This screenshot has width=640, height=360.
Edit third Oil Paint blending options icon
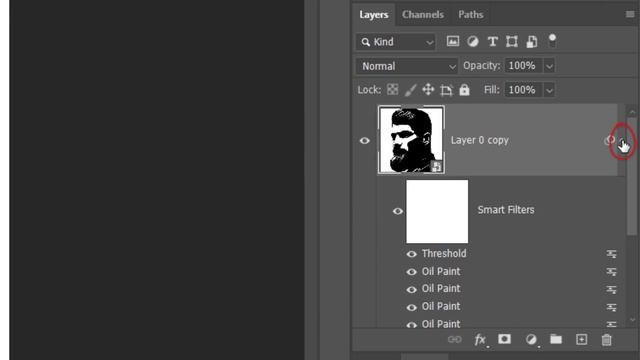[611, 307]
